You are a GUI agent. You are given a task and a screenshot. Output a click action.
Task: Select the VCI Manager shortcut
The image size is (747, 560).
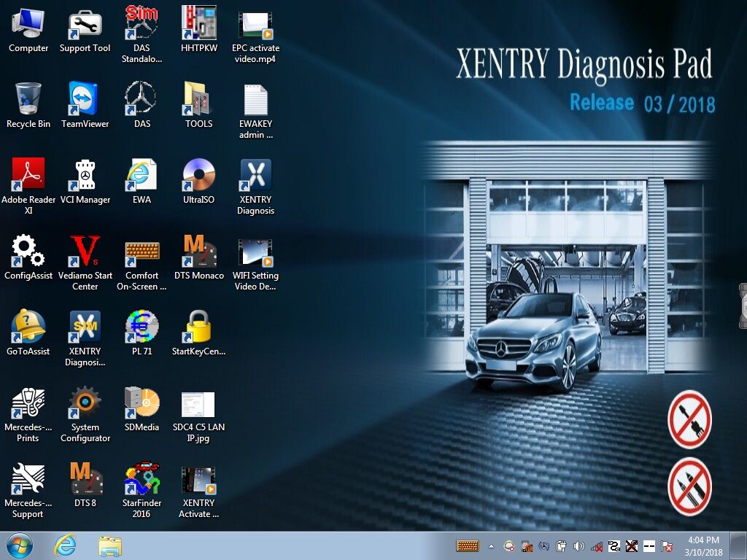click(x=85, y=181)
